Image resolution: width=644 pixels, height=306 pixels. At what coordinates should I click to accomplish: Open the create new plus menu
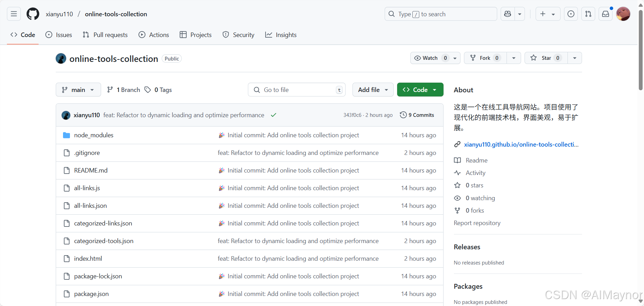coord(548,14)
